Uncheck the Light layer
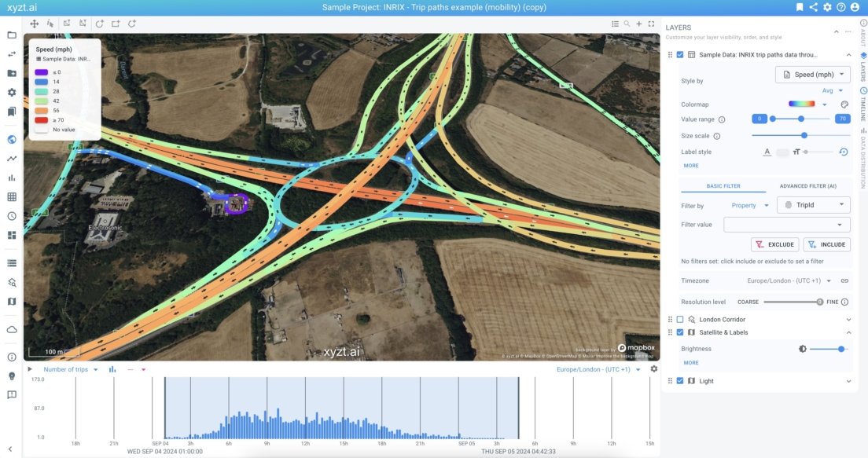 click(x=679, y=381)
